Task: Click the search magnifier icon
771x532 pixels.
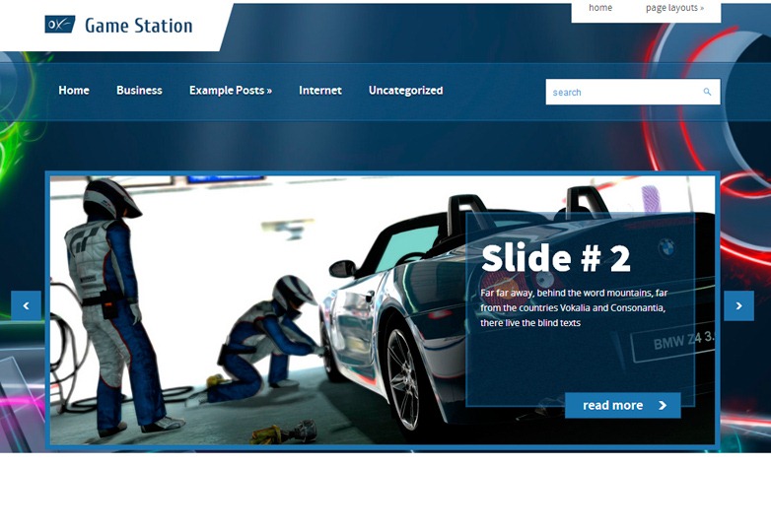Action: (x=707, y=92)
